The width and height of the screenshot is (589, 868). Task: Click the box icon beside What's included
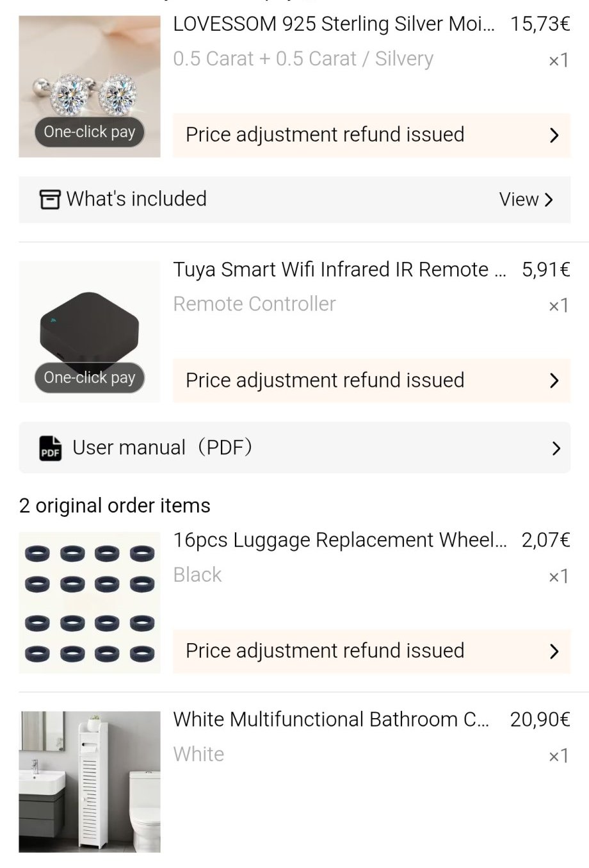50,199
